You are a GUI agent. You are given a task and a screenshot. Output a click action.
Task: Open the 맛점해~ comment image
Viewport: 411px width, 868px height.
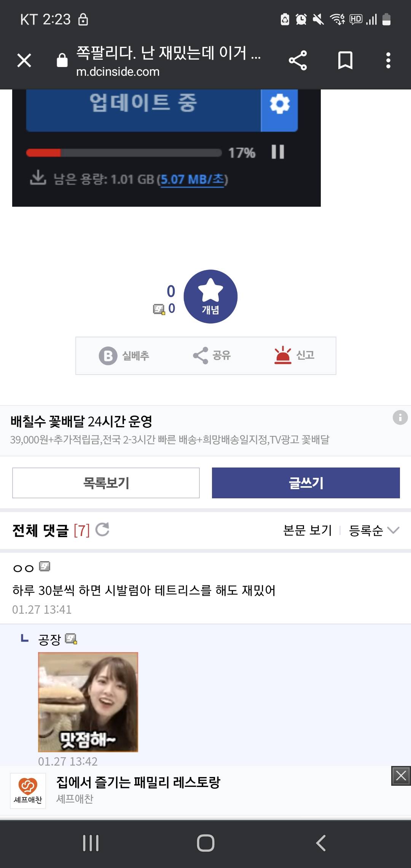click(88, 702)
